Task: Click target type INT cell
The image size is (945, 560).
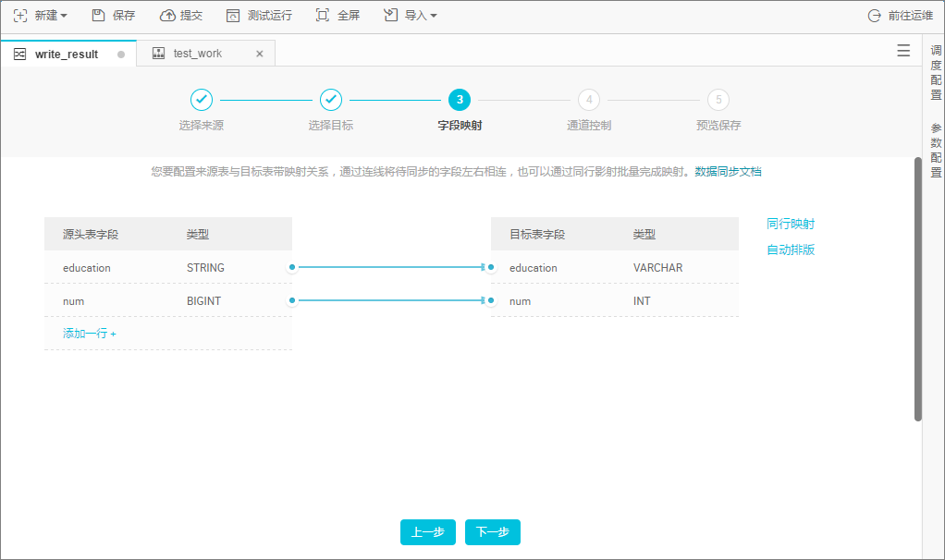Action: coord(642,301)
